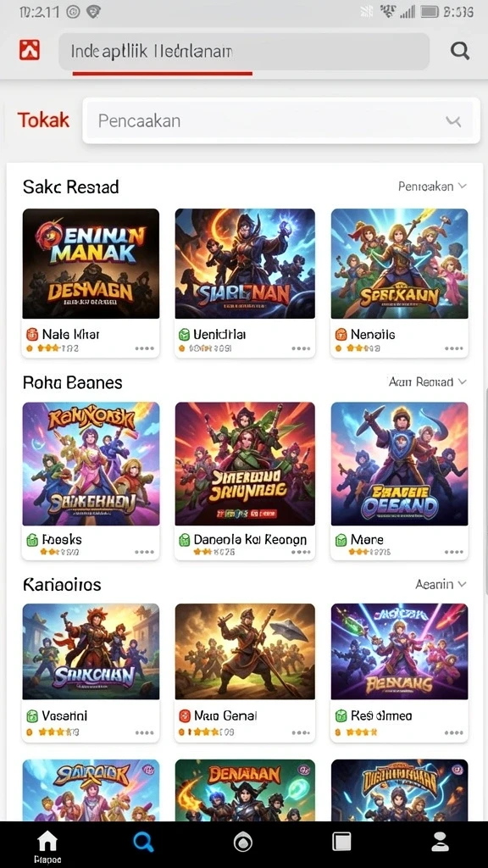
Task: Tap the more dots on Maio Genal card
Action: [301, 732]
